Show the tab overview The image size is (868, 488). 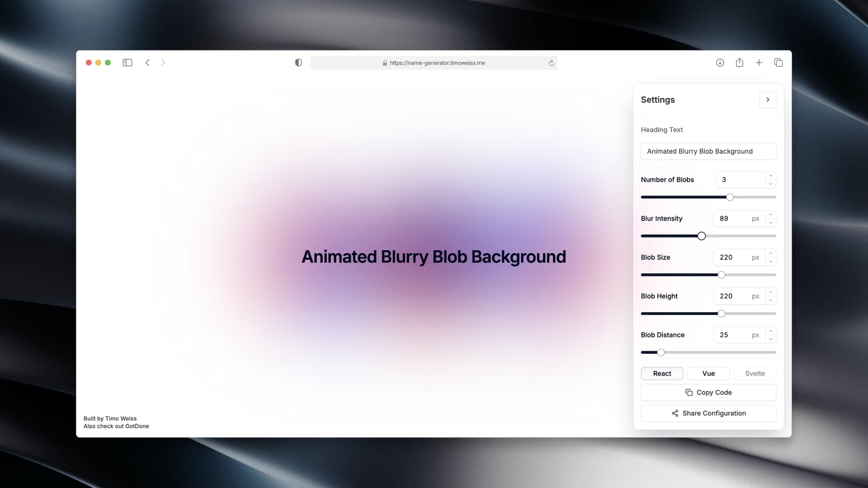pos(778,63)
